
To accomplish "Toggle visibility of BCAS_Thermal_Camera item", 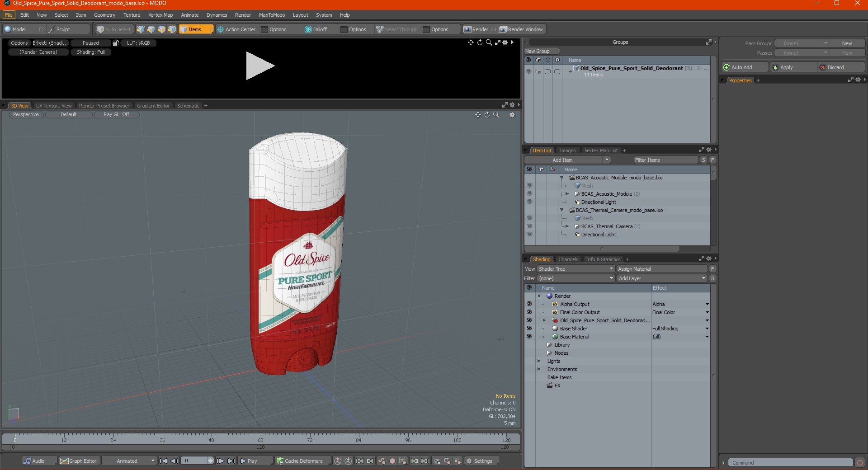I will click(x=529, y=226).
